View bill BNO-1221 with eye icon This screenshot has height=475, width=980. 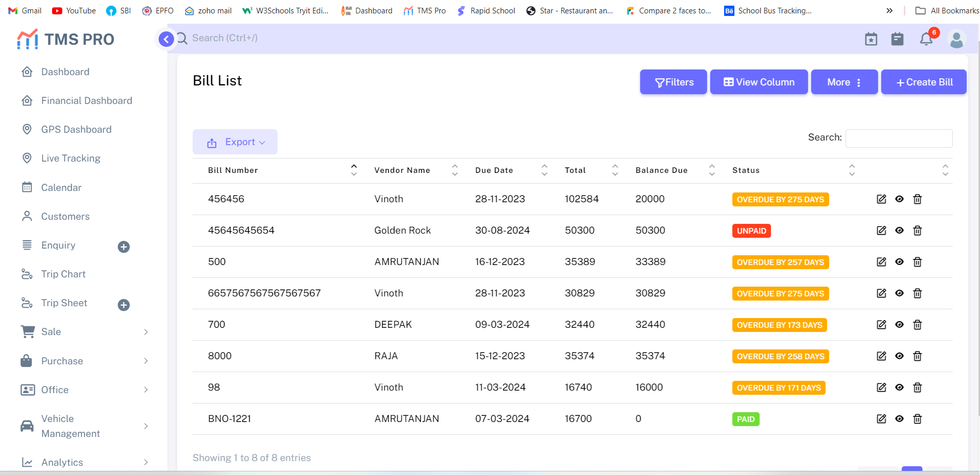coord(900,419)
